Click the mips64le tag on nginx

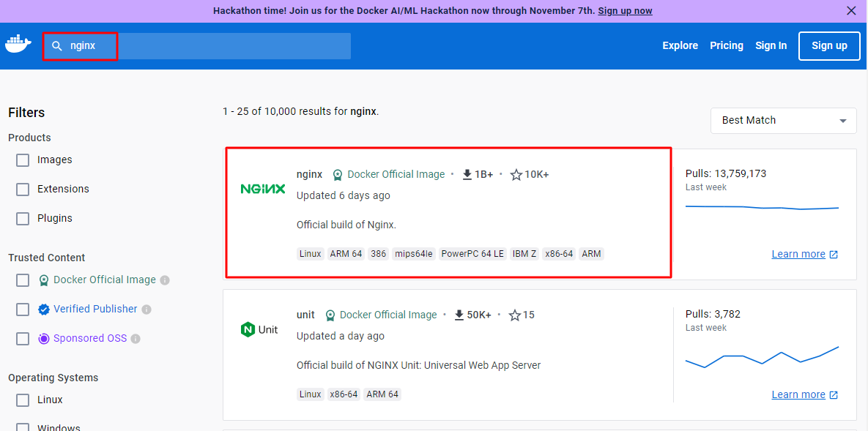pyautogui.click(x=413, y=254)
